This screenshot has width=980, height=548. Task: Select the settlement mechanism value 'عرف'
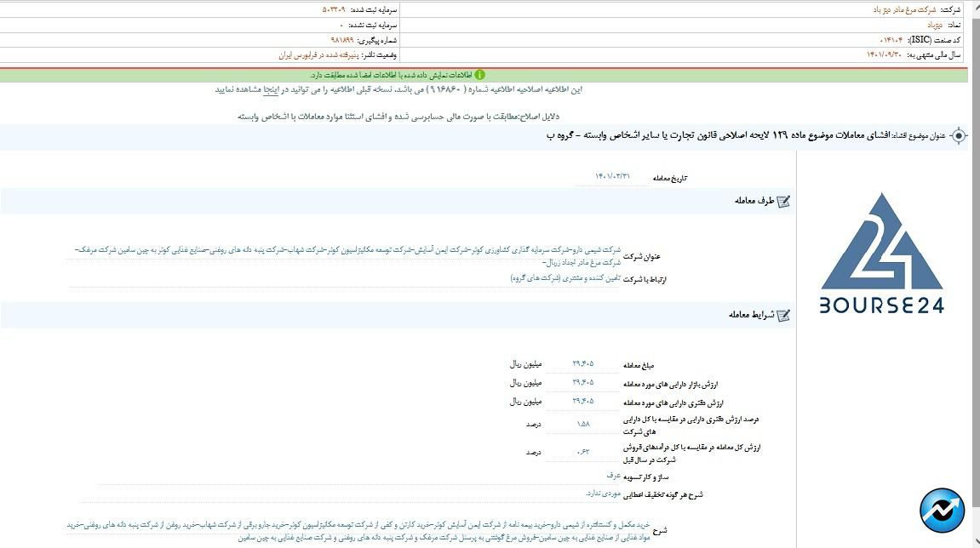[x=613, y=477]
